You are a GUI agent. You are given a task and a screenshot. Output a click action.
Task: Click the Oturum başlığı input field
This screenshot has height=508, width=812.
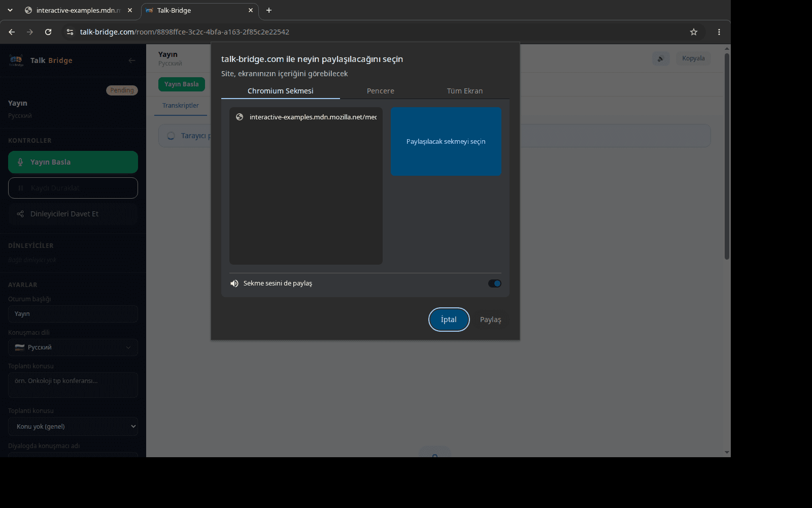[x=73, y=314]
